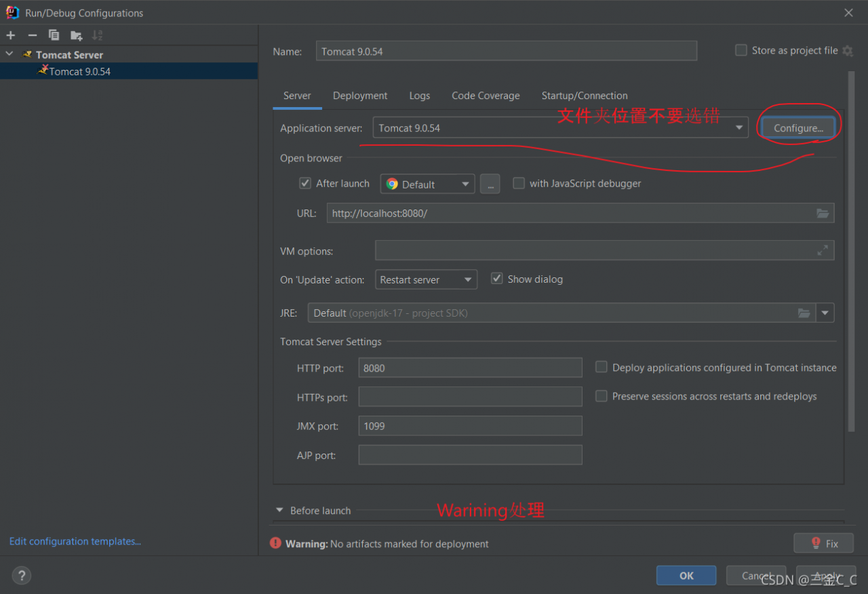Switch to the Deployment tab
This screenshot has height=594, width=868.
(x=360, y=96)
